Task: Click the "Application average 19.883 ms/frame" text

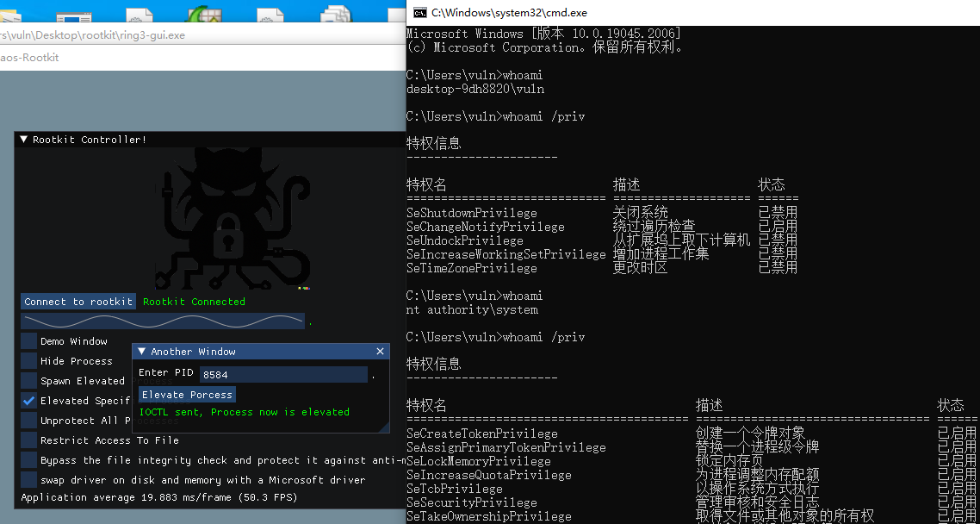Action: [x=159, y=498]
